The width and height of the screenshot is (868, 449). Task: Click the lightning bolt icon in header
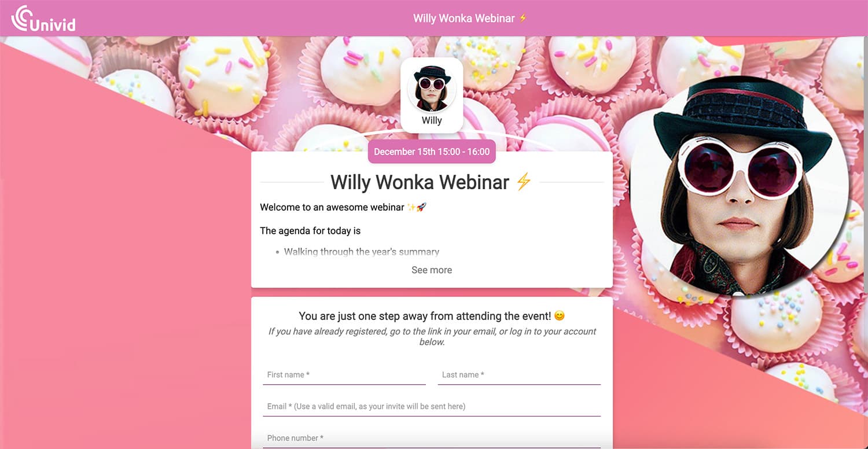523,18
